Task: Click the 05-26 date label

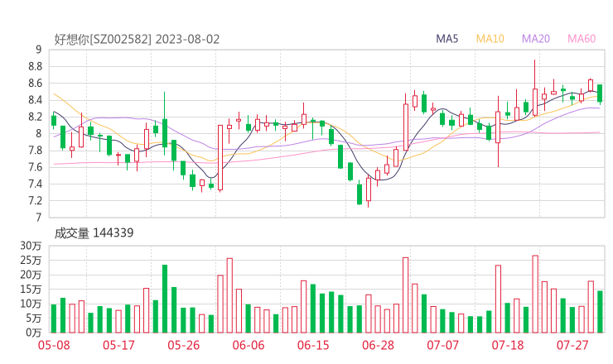Action: click(184, 346)
